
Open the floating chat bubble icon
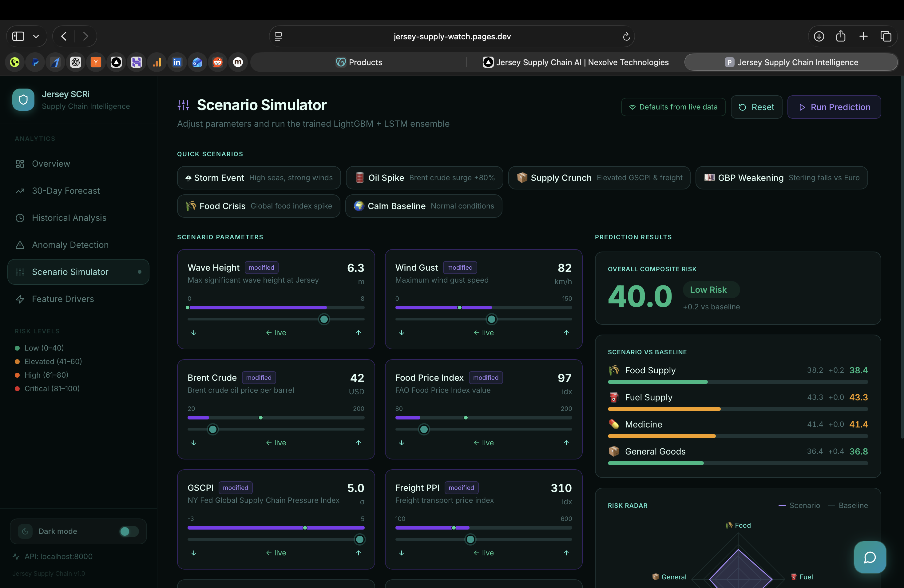pos(870,557)
